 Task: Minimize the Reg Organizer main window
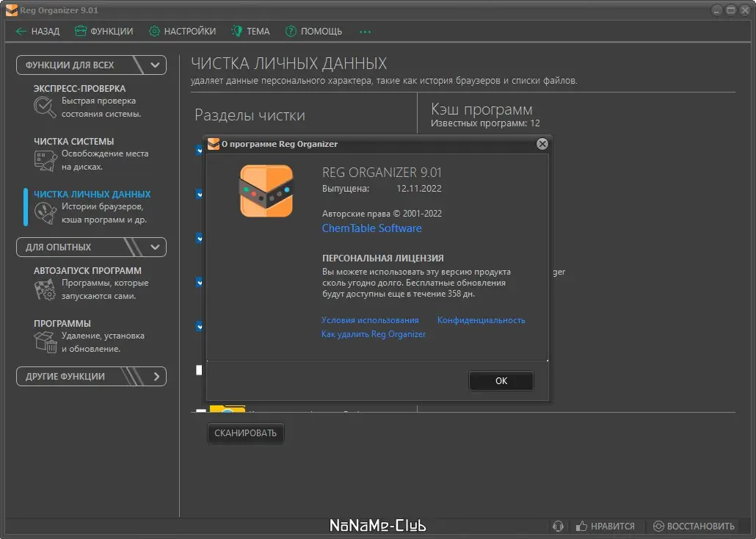tap(716, 10)
